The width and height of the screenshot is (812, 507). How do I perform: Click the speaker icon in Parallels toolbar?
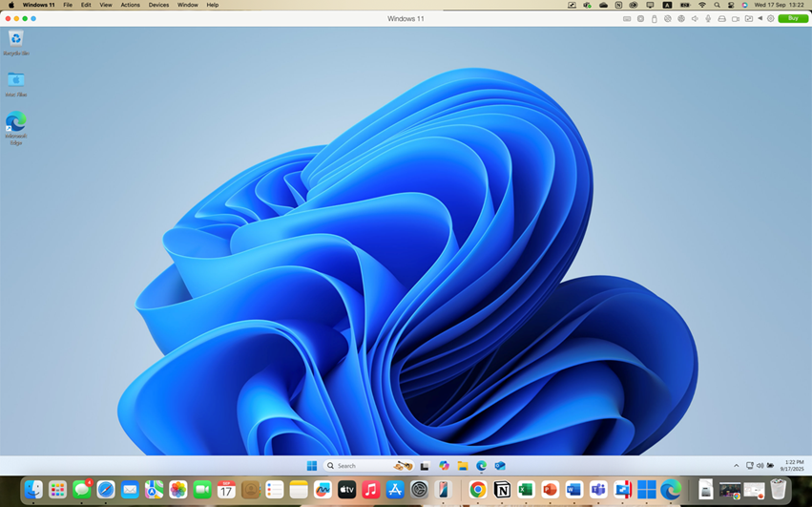tap(695, 19)
